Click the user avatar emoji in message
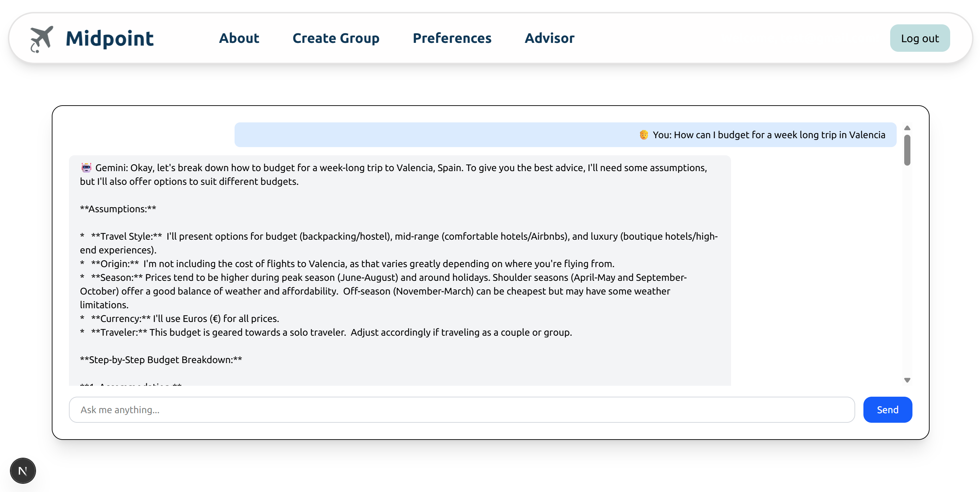This screenshot has width=980, height=492. pyautogui.click(x=643, y=135)
